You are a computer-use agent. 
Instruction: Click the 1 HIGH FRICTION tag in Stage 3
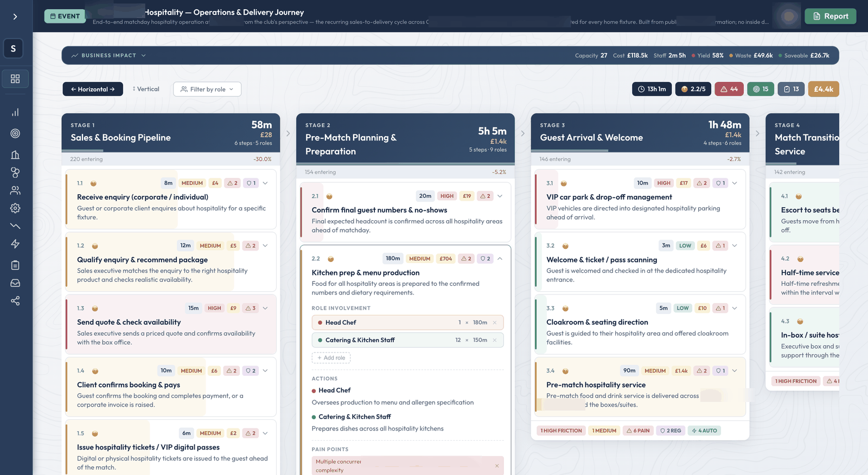click(561, 431)
